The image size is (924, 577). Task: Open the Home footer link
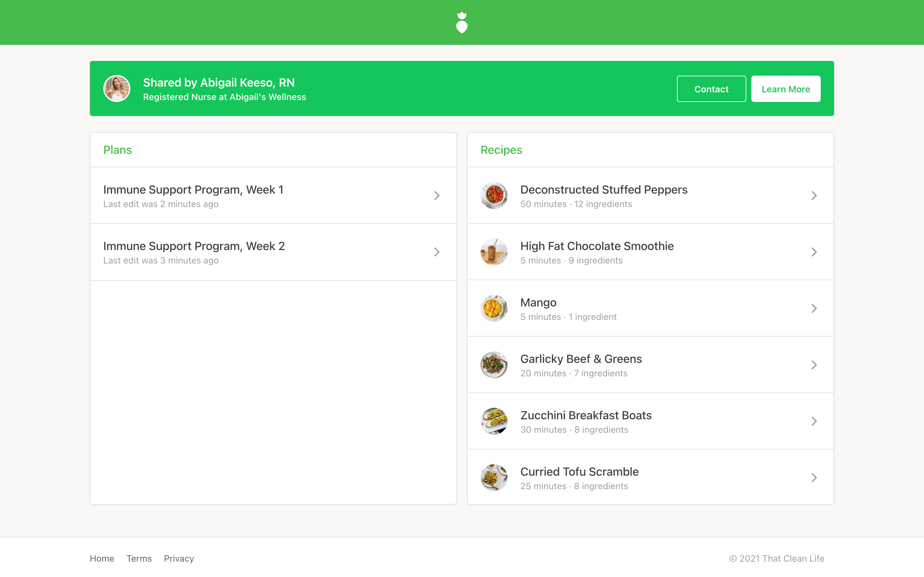point(102,558)
